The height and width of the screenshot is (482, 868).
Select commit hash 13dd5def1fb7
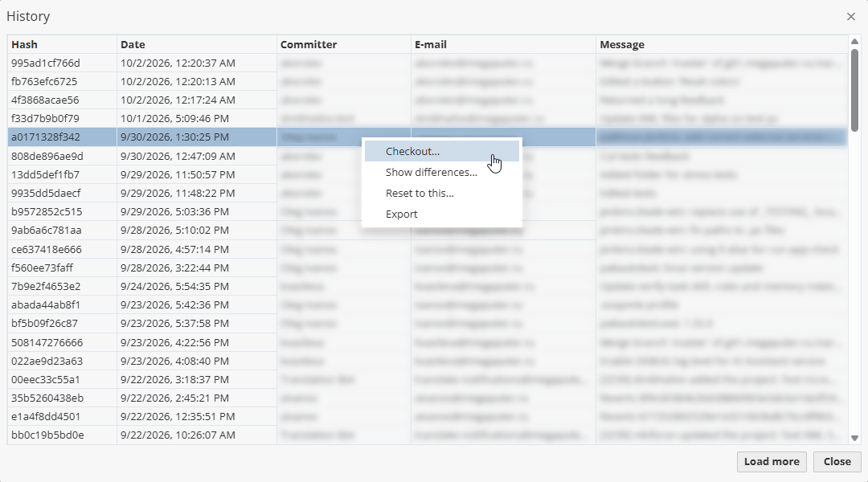coord(45,174)
